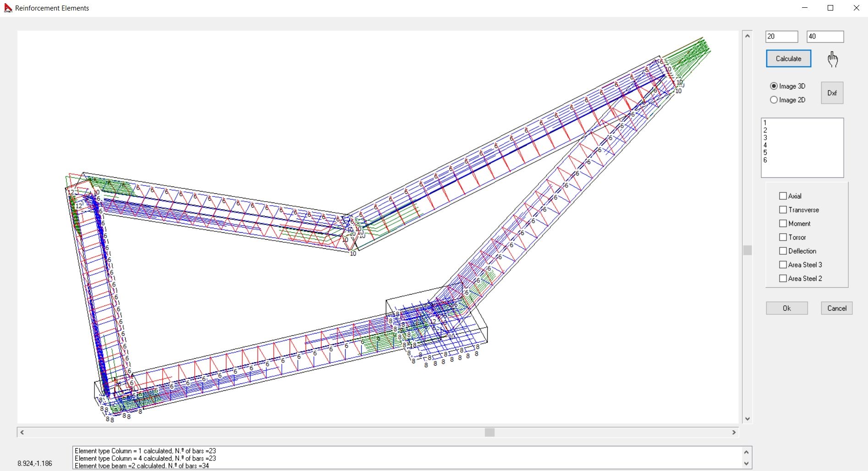The image size is (868, 471).
Task: Check the Moment option
Action: coord(783,224)
